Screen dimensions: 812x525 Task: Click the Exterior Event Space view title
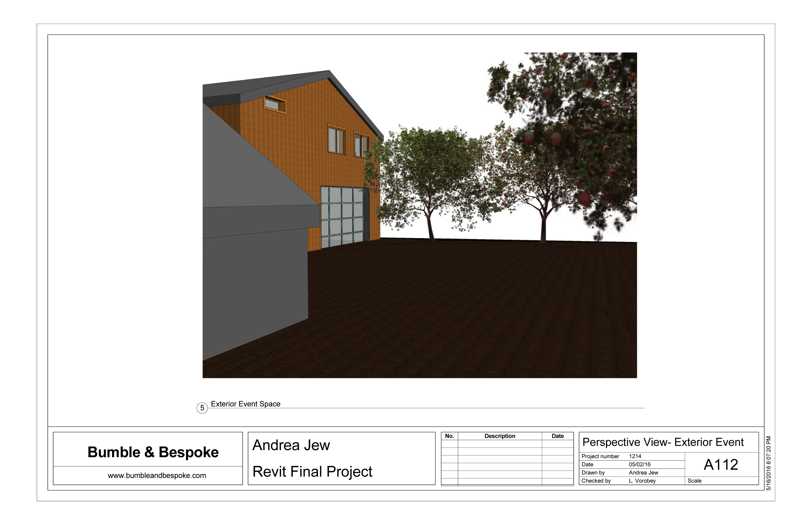(246, 404)
